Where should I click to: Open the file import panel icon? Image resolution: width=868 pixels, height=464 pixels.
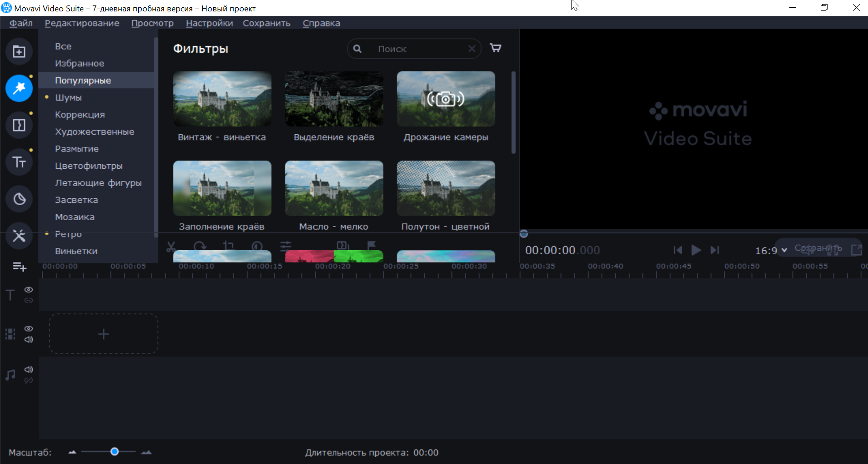pyautogui.click(x=19, y=51)
